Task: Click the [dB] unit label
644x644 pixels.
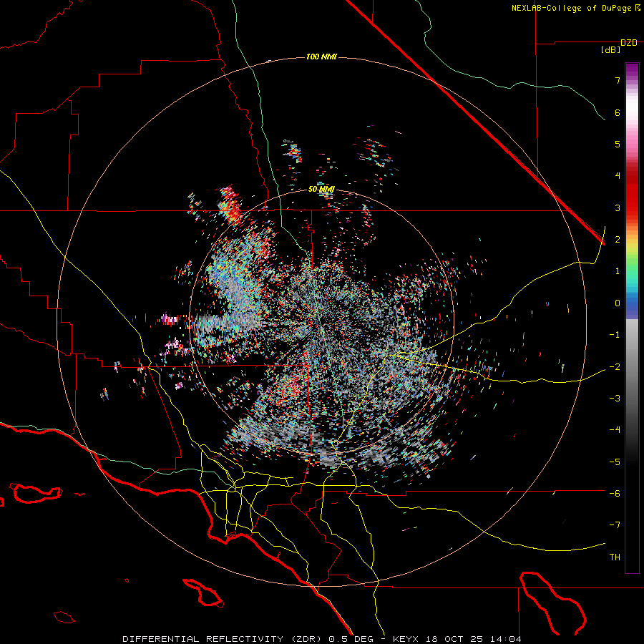Action: (610, 50)
